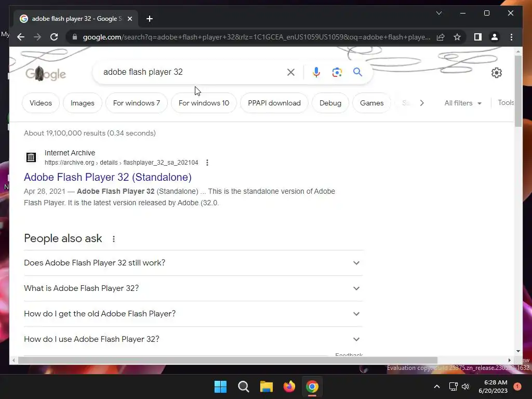Expand How do I use Adobe Flash Player 32?
Viewport: 532px width, 399px height.
click(x=193, y=339)
